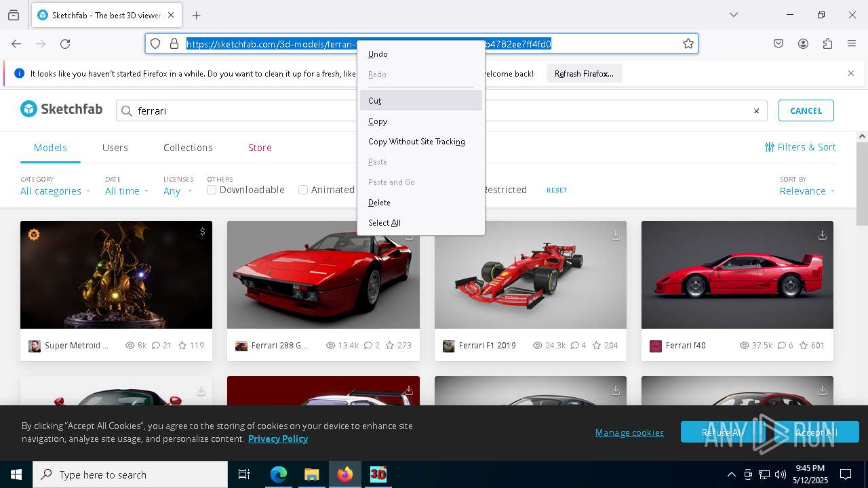
Task: Switch to the Users tab
Action: 115,148
